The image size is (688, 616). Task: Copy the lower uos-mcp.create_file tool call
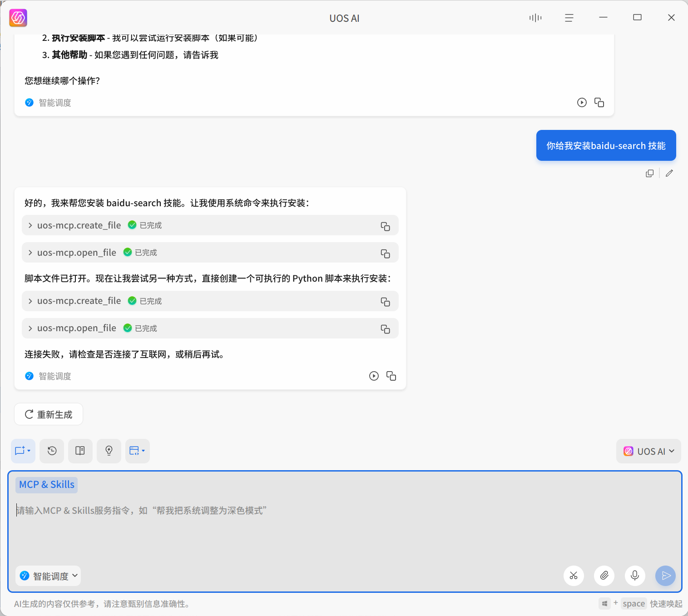point(386,302)
